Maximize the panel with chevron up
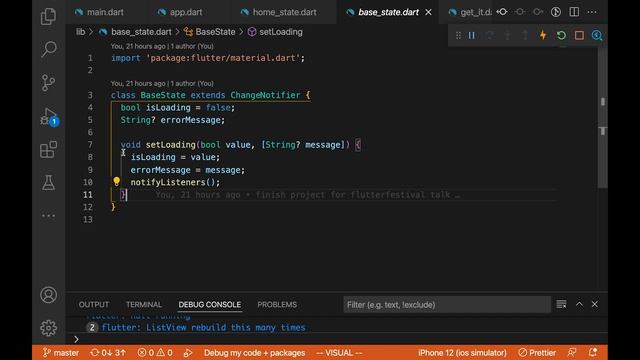 [579, 304]
